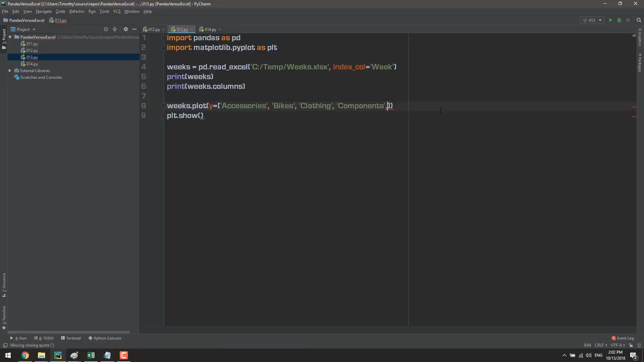Open the Event Log
Screen dimensions: 644x362
pos(623,338)
